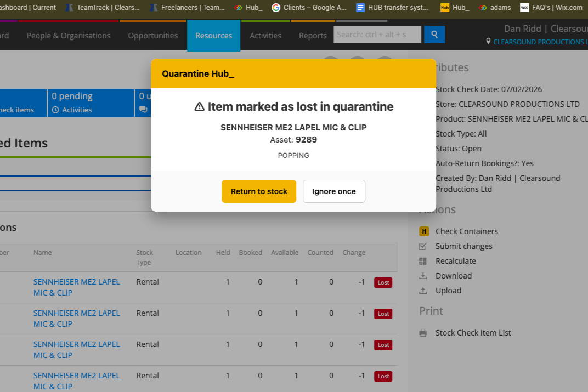Click the Check Containers hub icon
588x392 pixels.
pyautogui.click(x=423, y=231)
